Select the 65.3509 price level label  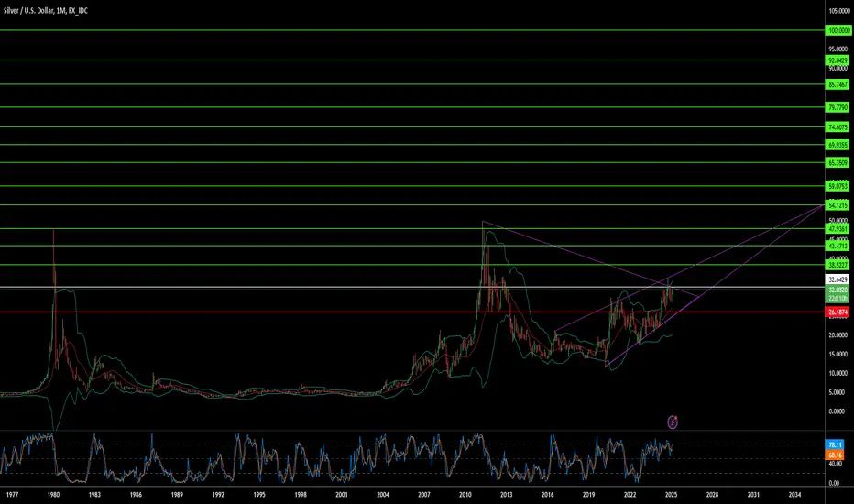click(x=838, y=162)
